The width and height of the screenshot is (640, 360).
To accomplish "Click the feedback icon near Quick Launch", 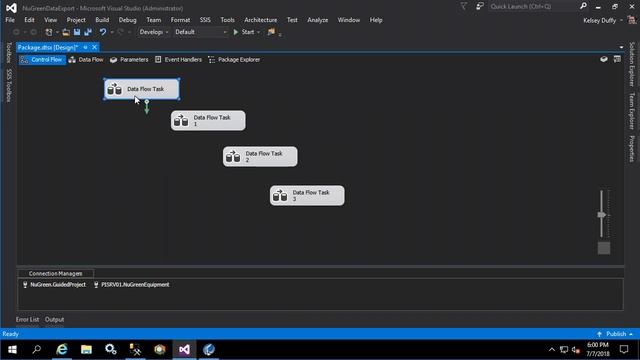I will pyautogui.click(x=480, y=7).
